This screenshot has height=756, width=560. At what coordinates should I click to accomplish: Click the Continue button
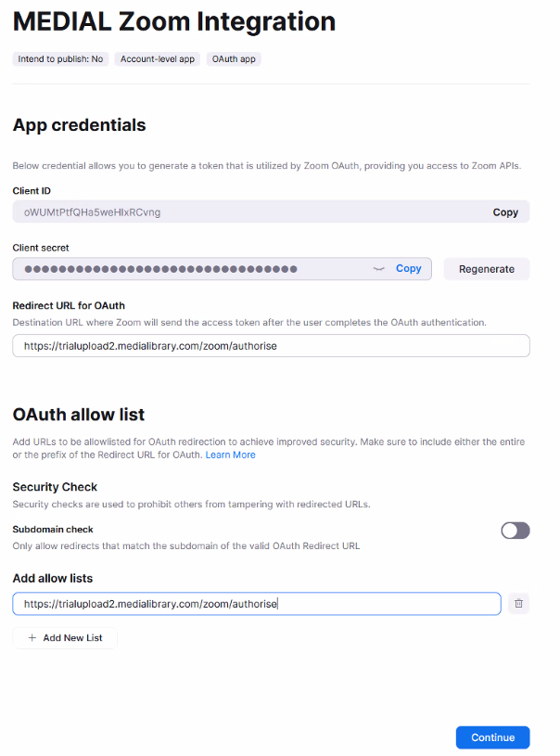pyautogui.click(x=492, y=737)
